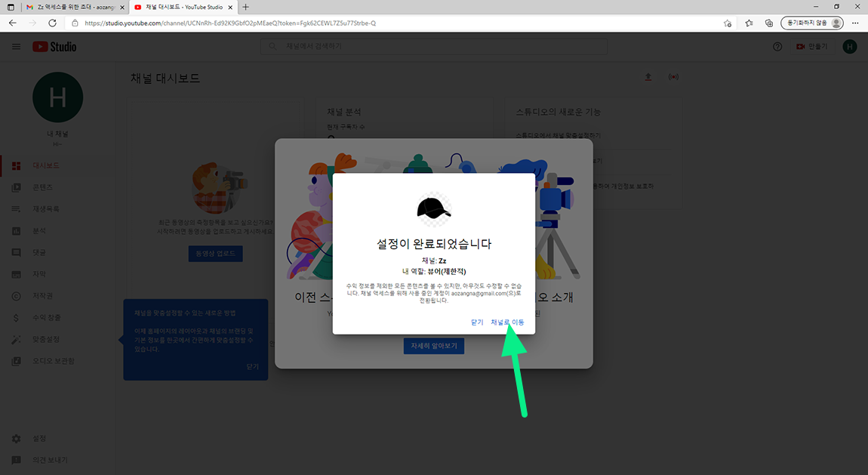Image resolution: width=868 pixels, height=475 pixels.
Task: Close the Gmail browser tab
Action: tap(122, 8)
